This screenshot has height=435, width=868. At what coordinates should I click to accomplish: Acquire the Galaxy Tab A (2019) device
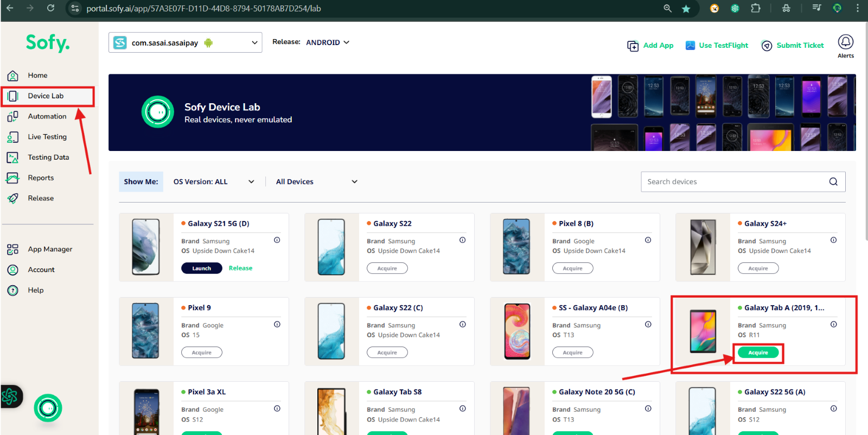point(758,352)
